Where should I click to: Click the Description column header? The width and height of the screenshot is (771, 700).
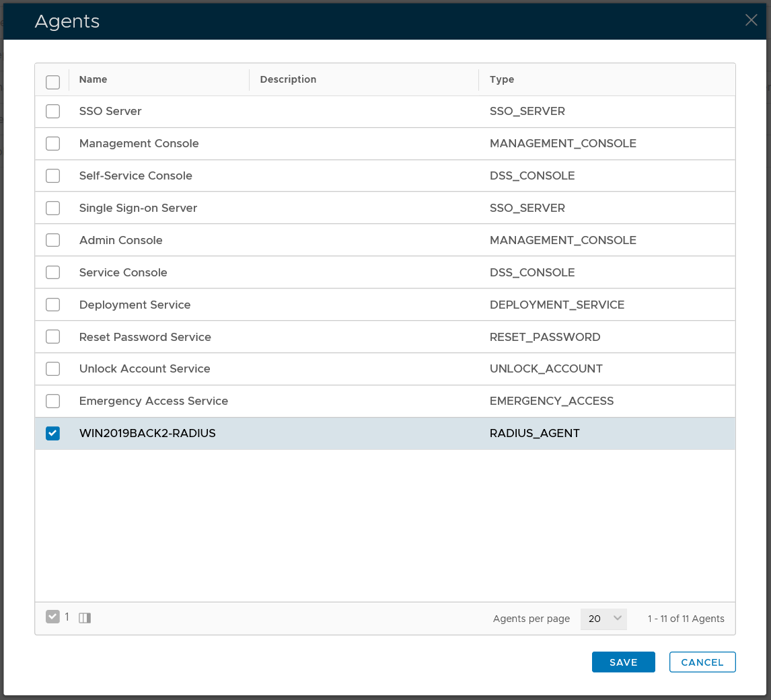coord(288,79)
